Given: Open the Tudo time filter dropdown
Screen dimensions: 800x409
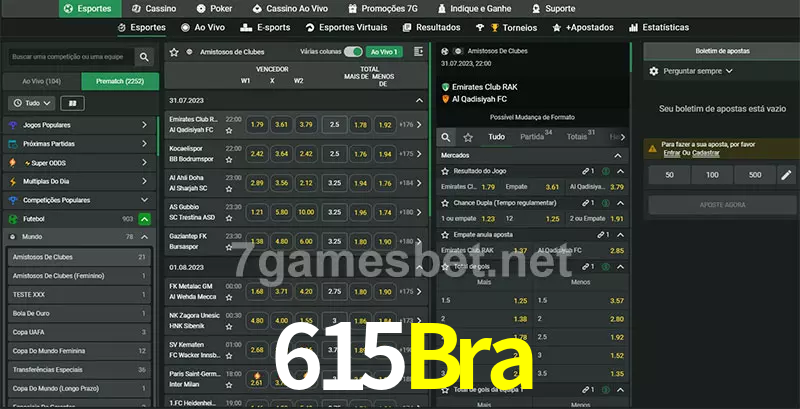Looking at the screenshot, I should (32, 103).
